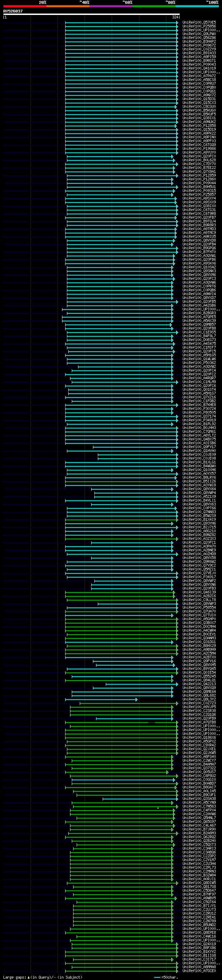
Task: Select UniRef100_C8CGU0 label
Action: pos(199,106)
